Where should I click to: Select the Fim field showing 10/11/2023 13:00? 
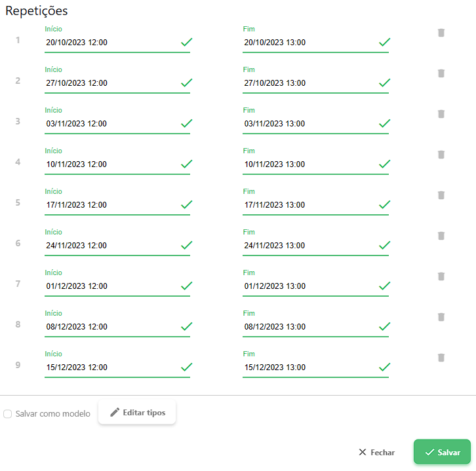coord(308,164)
